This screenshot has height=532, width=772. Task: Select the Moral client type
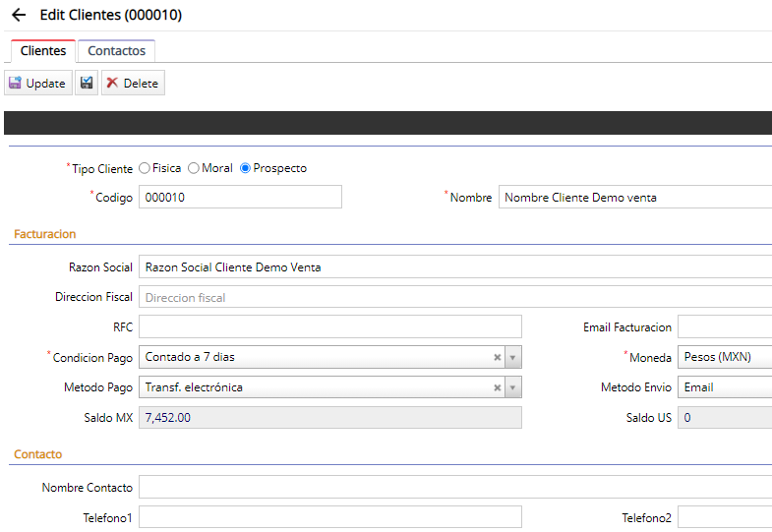point(194,168)
